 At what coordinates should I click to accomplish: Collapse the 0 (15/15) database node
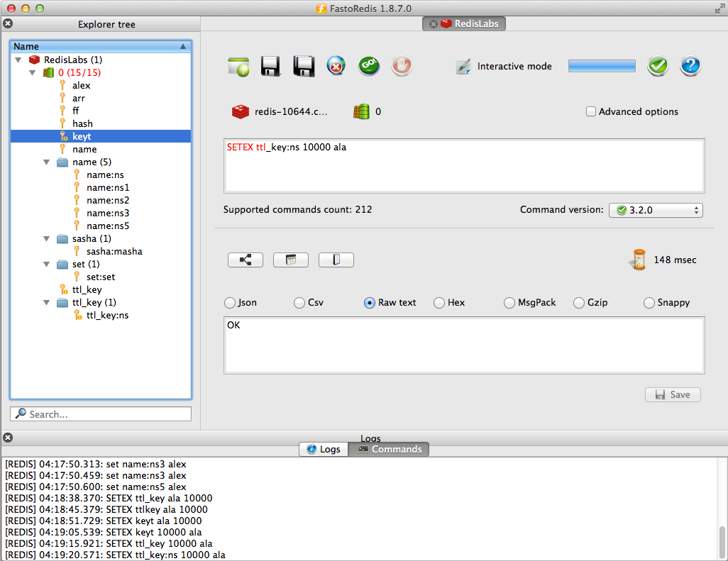point(33,72)
